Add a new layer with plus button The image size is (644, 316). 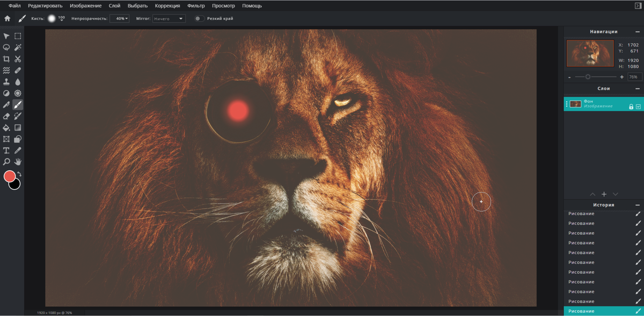604,194
